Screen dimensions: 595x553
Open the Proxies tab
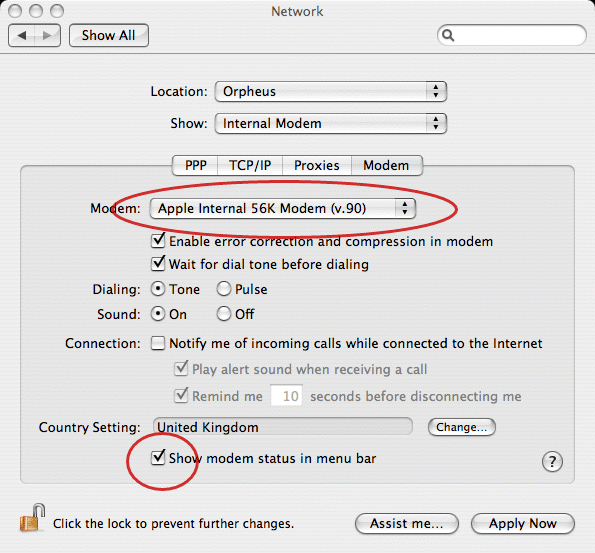317,165
